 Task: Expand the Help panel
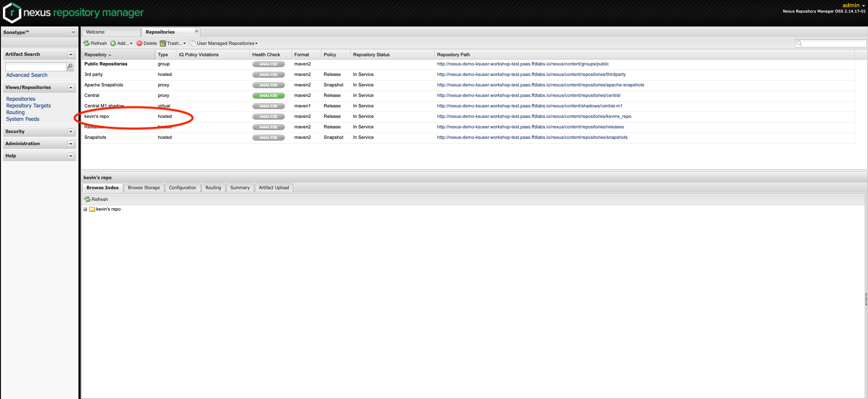tap(71, 156)
